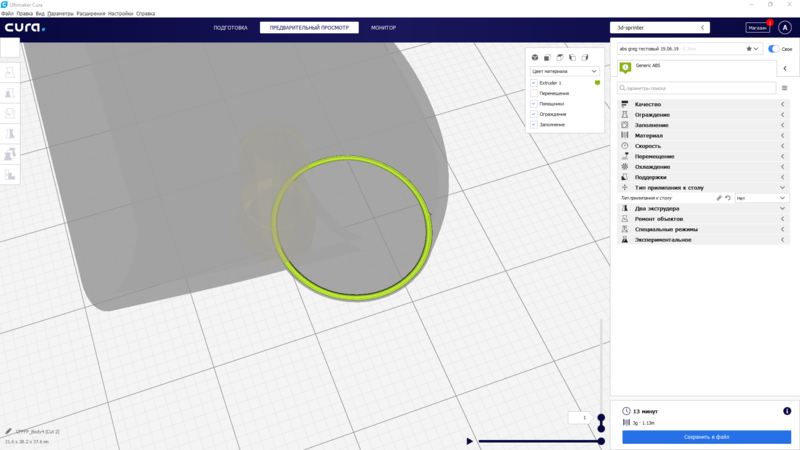This screenshot has width=800, height=450.
Task: Open the Магазин marketplace button
Action: [x=757, y=28]
